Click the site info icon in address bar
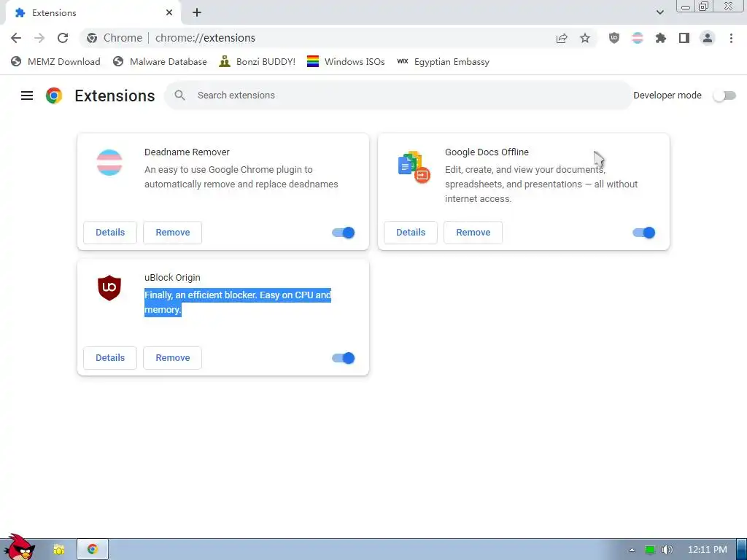Screen dimensions: 747x560 [92, 38]
